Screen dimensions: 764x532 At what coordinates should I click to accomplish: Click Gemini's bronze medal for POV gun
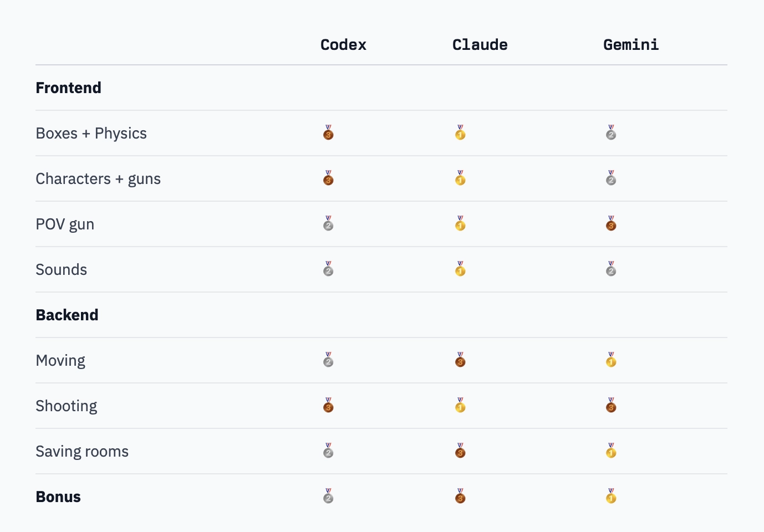pyautogui.click(x=611, y=224)
